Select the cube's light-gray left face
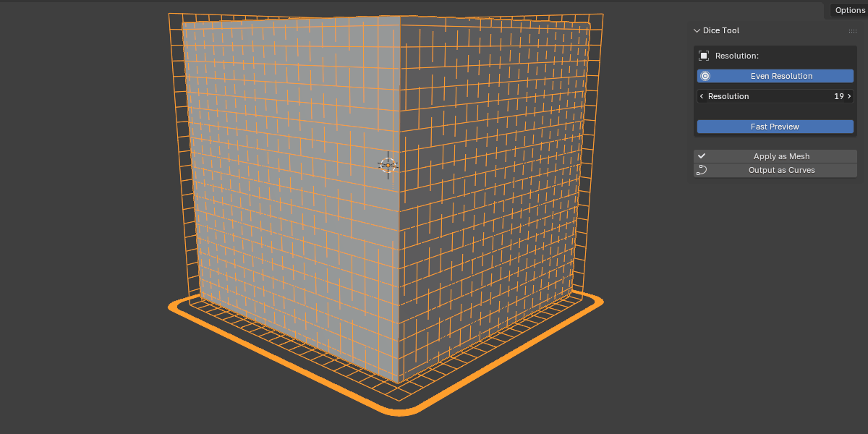This screenshot has width=868, height=434. [289, 195]
